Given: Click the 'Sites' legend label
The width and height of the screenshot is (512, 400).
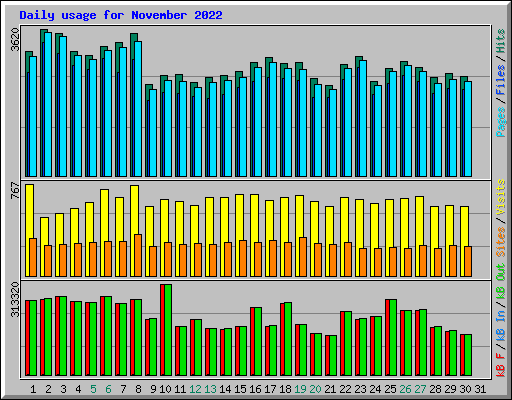Looking at the screenshot, I should pos(501,242).
